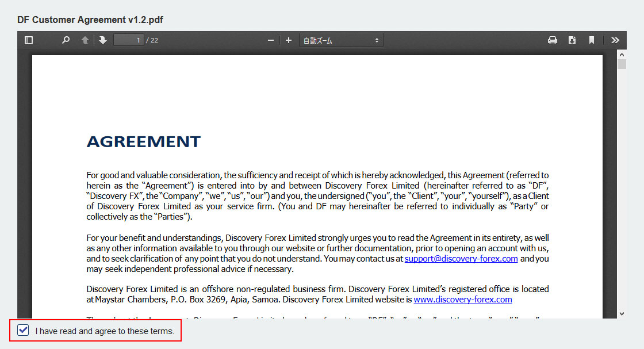Click the "I have read and agree" label
The width and height of the screenshot is (644, 349).
tap(105, 331)
